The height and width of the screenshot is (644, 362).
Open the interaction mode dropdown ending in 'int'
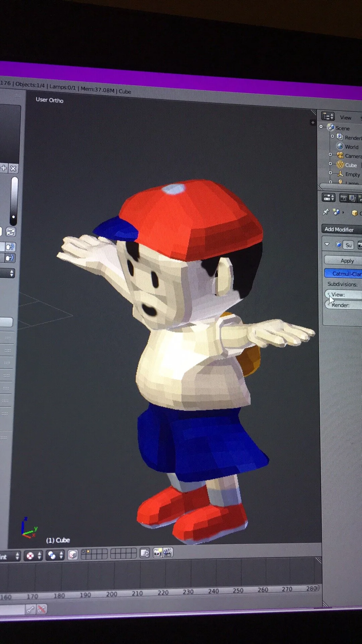tap(10, 557)
